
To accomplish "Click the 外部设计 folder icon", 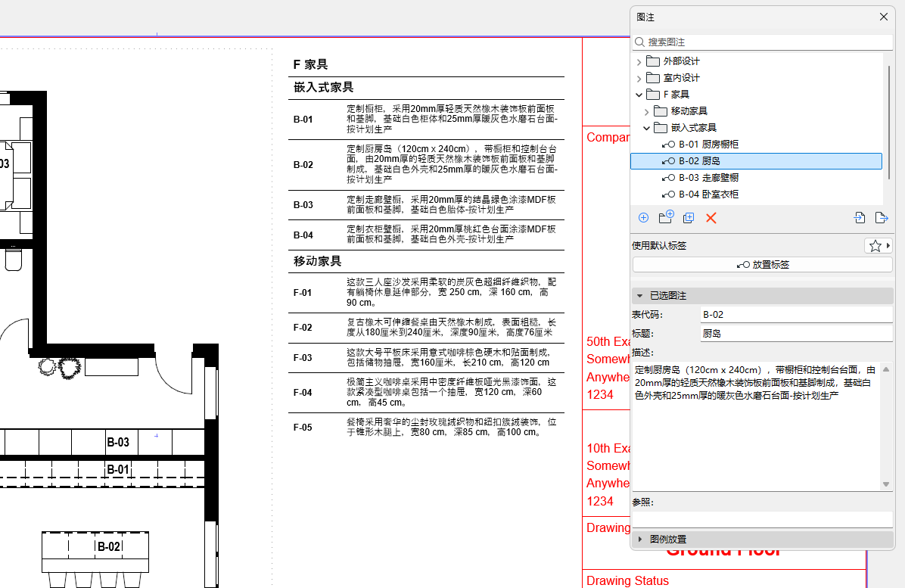I will (x=653, y=61).
